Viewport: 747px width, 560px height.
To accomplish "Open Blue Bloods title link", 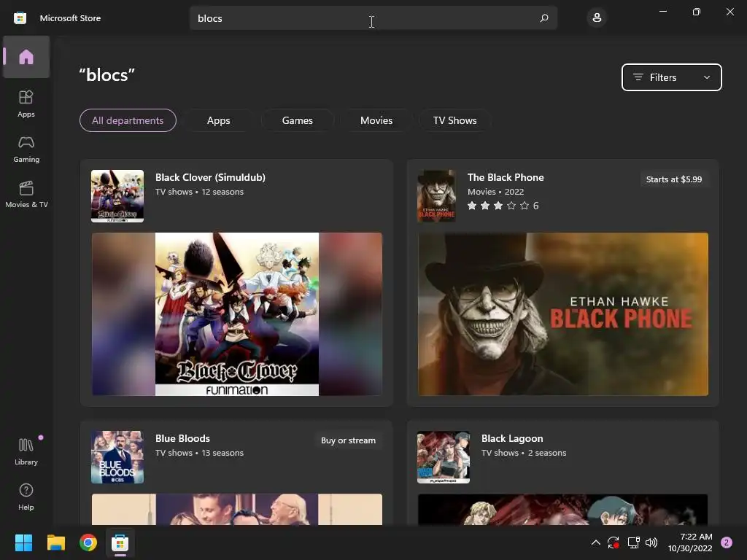I will [x=182, y=438].
